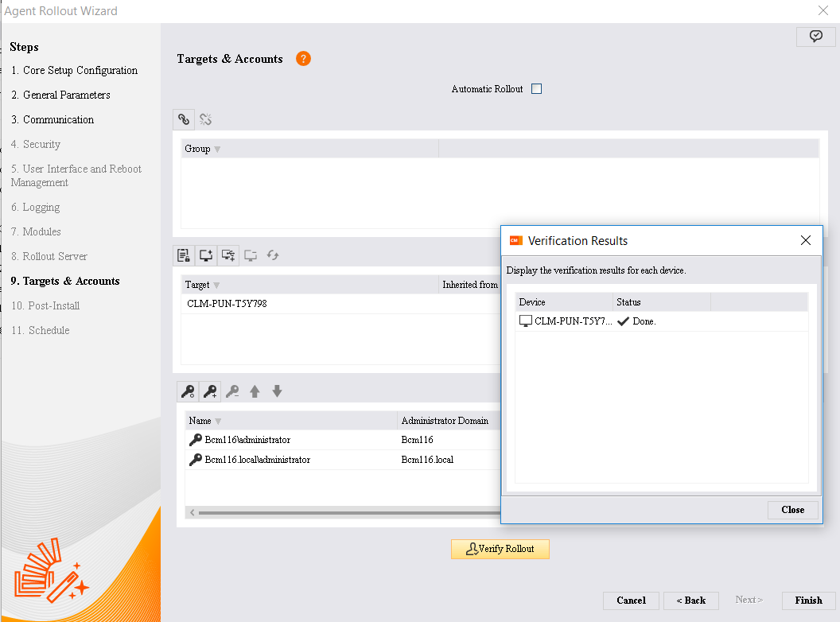This screenshot has width=840, height=622.
Task: Open help via orange question mark icon
Action: click(303, 59)
